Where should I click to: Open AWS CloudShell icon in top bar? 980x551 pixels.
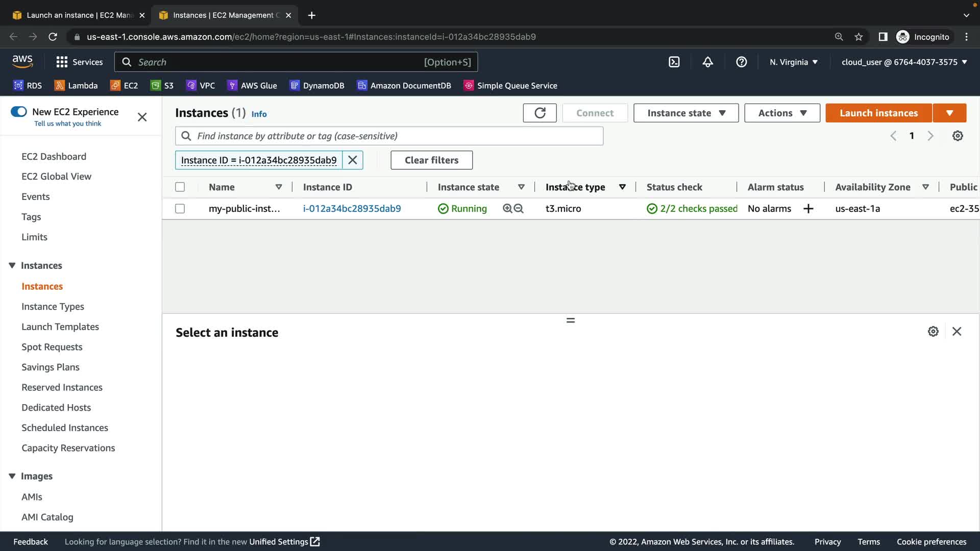(x=674, y=62)
